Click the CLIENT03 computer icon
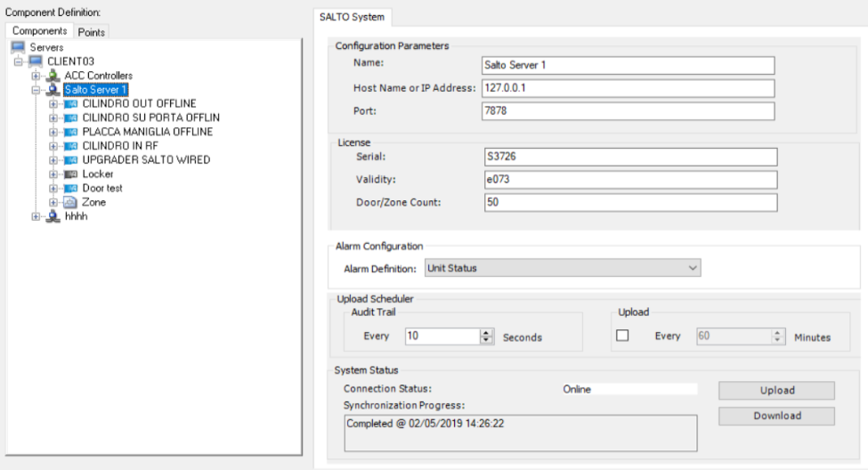 (37, 61)
